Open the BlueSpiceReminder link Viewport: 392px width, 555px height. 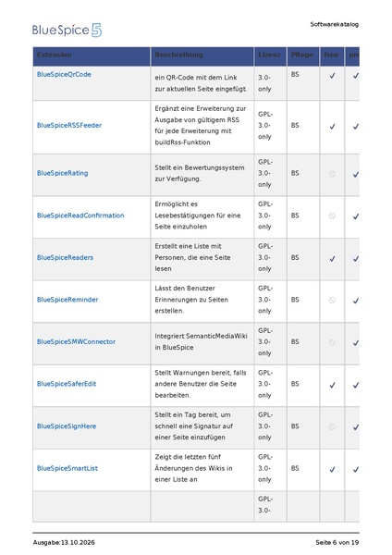67,300
